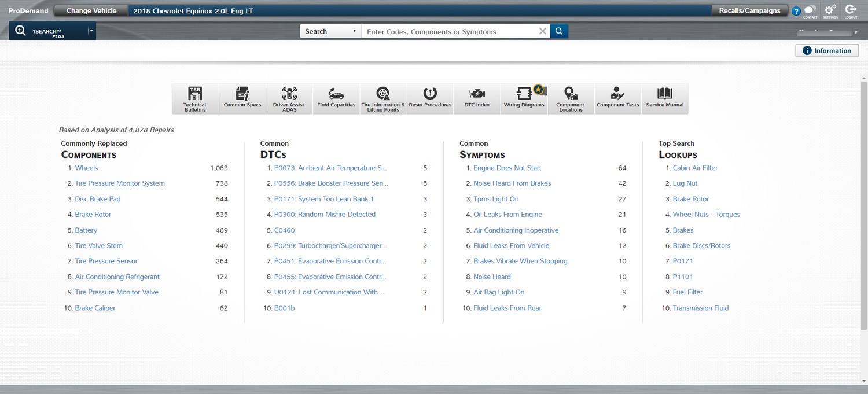Click the magnifier search submit button

[559, 31]
